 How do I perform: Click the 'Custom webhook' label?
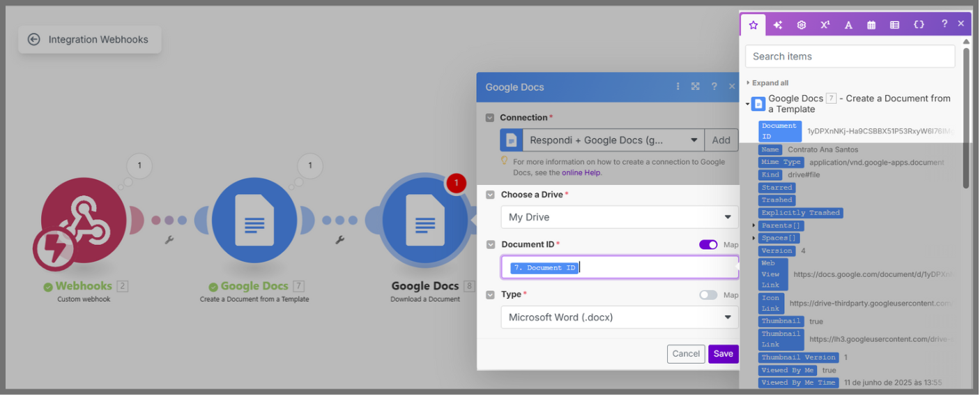[84, 299]
